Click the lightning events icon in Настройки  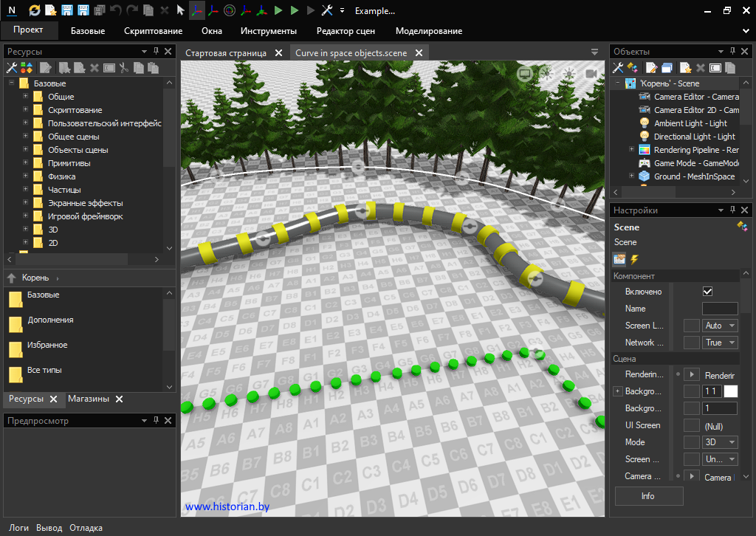pos(633,259)
